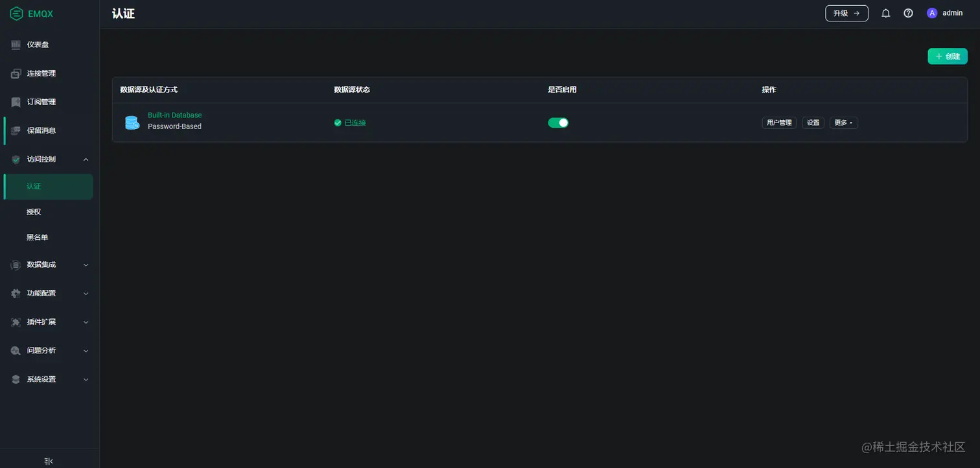Expand the 问题分析 menu chevron
Screen dimensions: 980x468
point(86,351)
